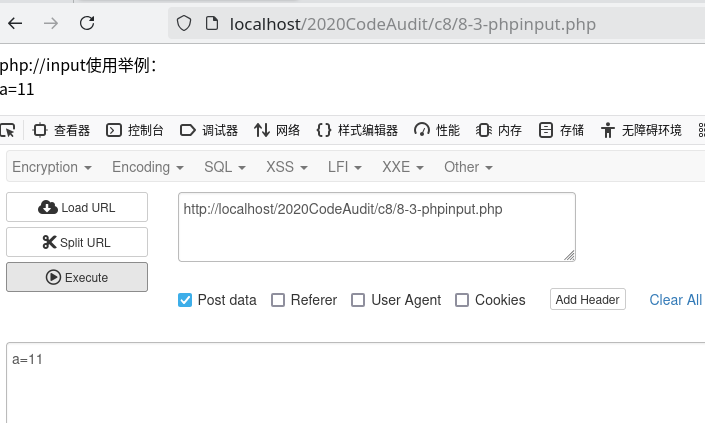Image resolution: width=705 pixels, height=423 pixels.
Task: Open the Network (网络) panel
Action: tap(277, 130)
